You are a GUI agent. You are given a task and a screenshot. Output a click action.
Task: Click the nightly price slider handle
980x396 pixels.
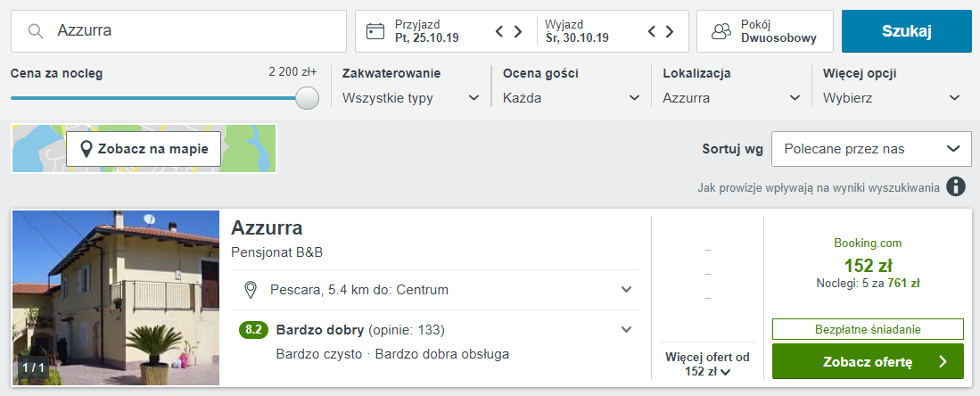pyautogui.click(x=307, y=98)
